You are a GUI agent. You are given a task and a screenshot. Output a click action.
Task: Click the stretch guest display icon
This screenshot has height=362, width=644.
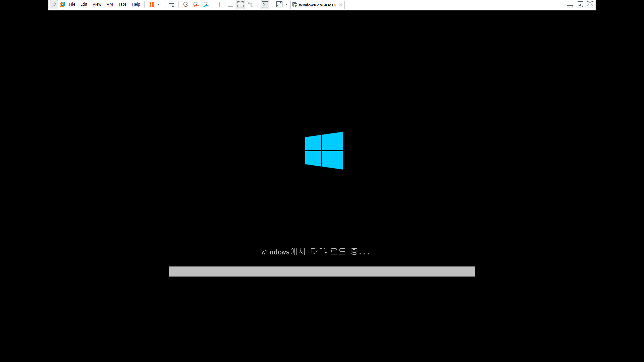coord(279,4)
